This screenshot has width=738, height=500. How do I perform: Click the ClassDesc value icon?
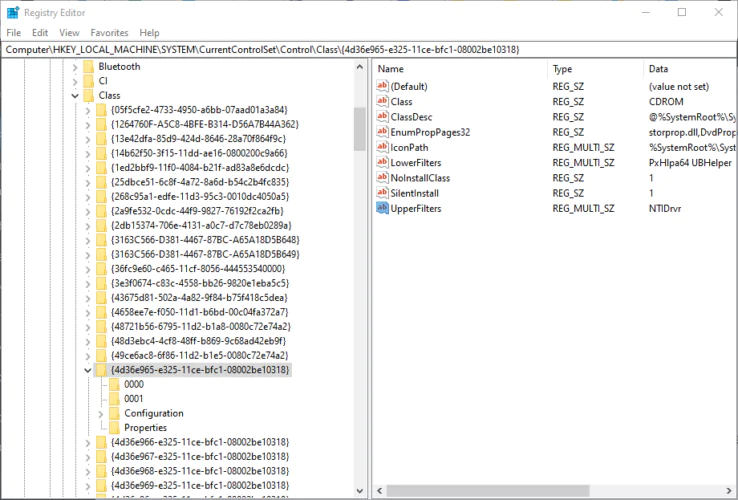point(382,117)
